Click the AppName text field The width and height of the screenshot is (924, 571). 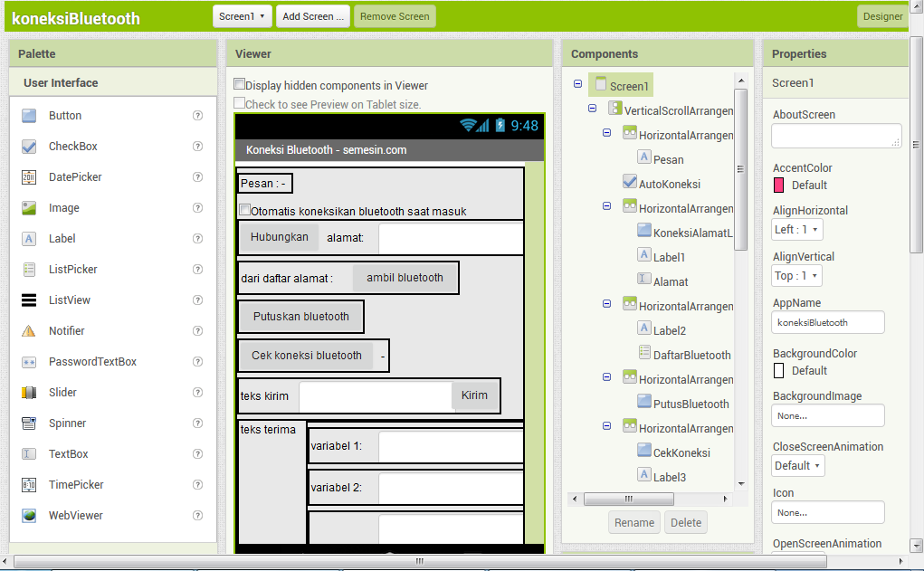(827, 322)
